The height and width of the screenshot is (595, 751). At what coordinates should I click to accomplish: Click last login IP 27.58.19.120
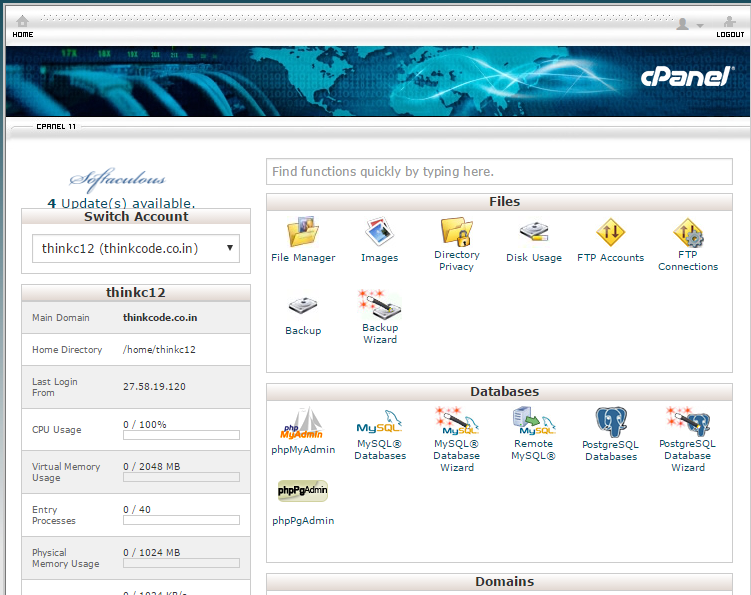click(x=154, y=387)
